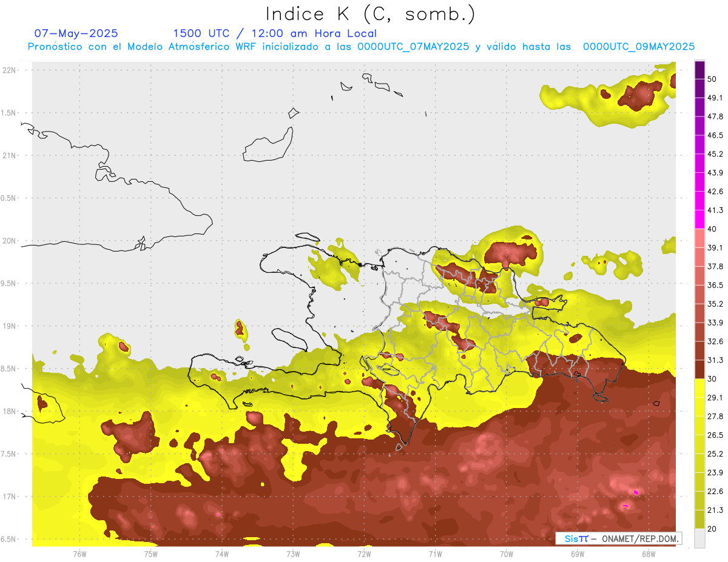Click the "72W" longitude label
The width and height of the screenshot is (728, 562).
pyautogui.click(x=364, y=554)
